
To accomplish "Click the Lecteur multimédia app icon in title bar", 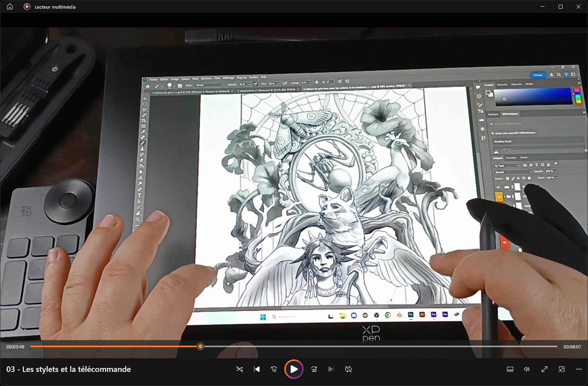I will tap(27, 7).
